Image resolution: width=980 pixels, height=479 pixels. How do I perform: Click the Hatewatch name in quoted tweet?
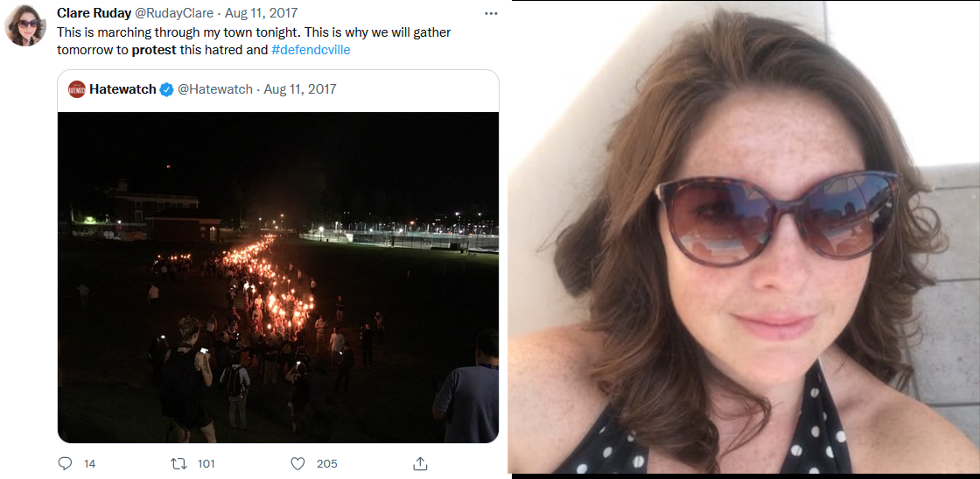pos(122,89)
